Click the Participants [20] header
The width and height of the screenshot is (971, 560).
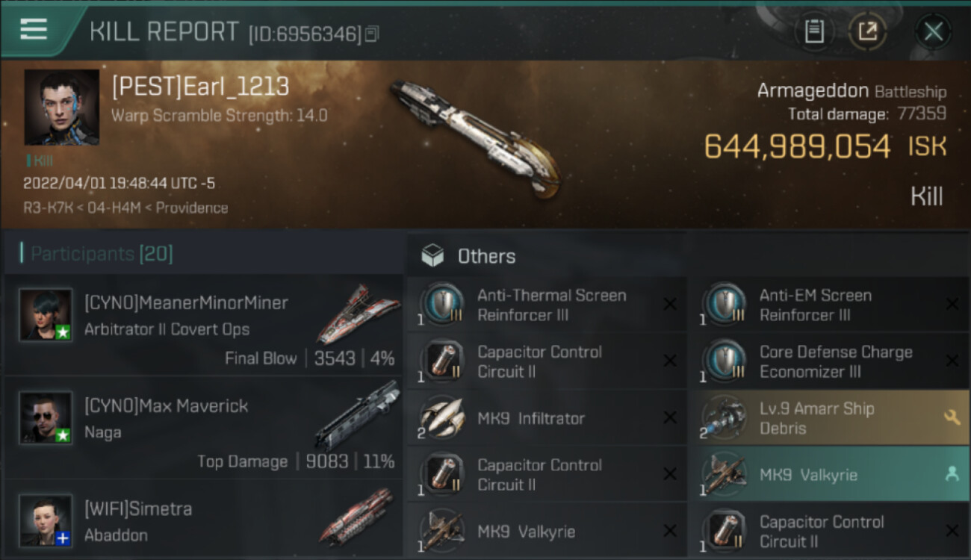pos(102,254)
